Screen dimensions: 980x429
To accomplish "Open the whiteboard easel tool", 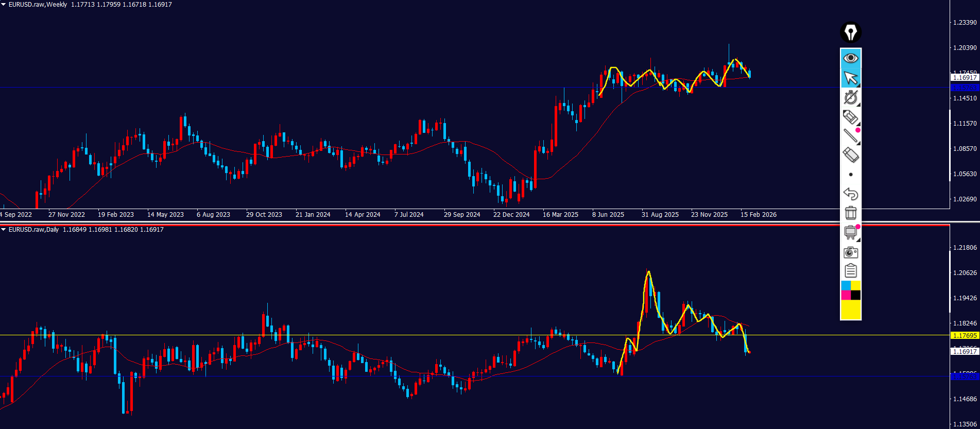I will (x=850, y=232).
